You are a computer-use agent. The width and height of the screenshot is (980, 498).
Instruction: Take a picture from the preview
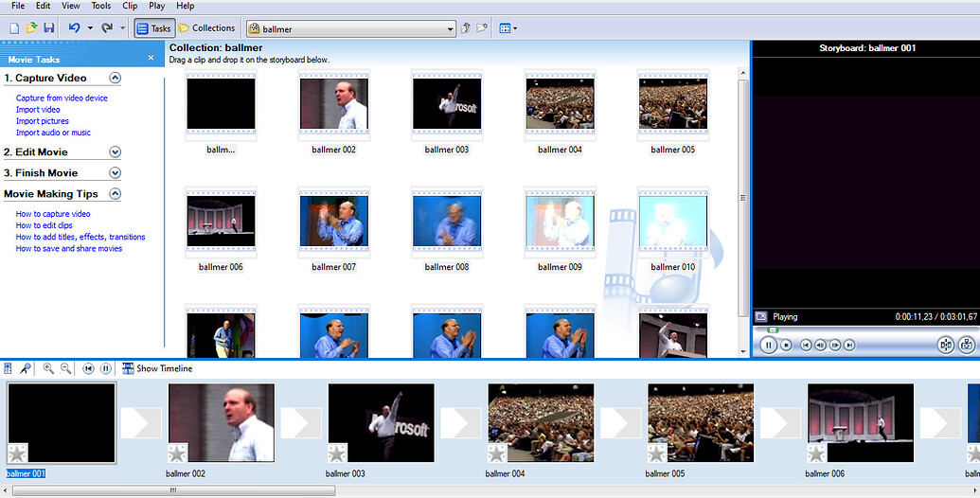tap(967, 345)
